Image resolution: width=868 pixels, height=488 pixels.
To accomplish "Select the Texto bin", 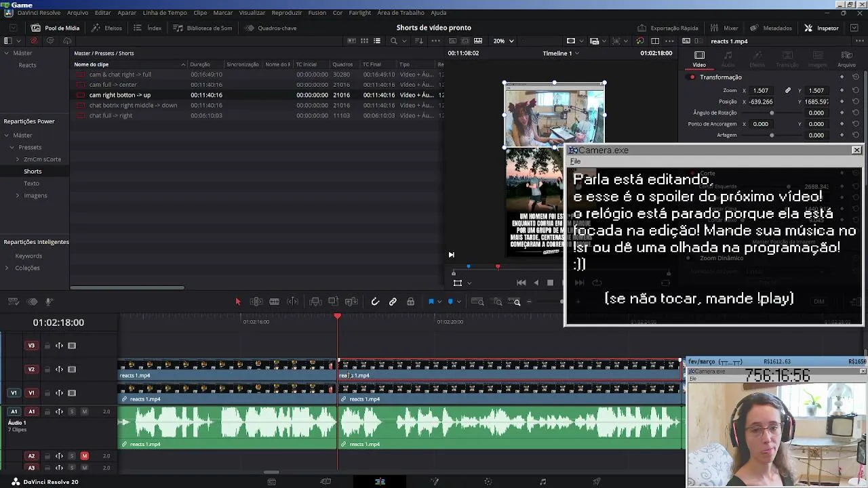I will click(31, 184).
